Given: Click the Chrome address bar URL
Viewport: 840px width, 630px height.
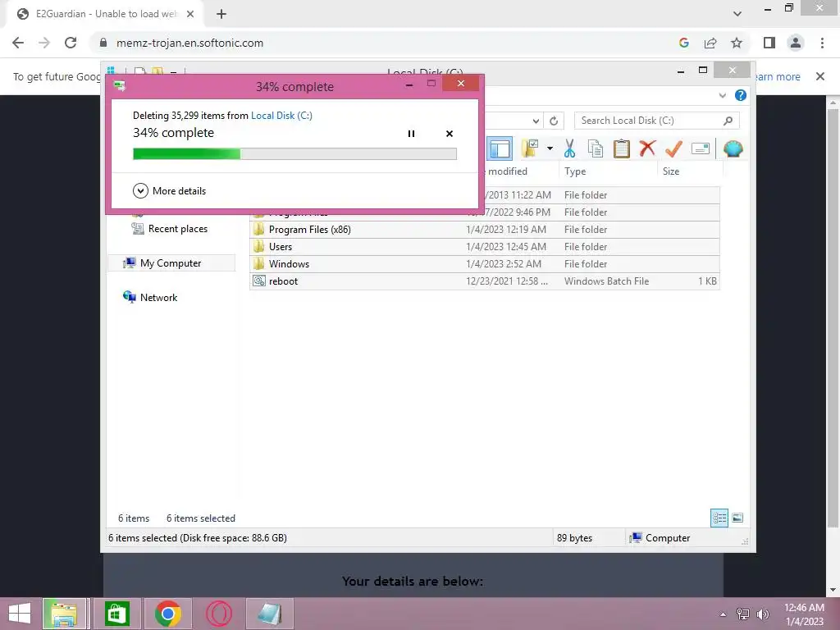Looking at the screenshot, I should coord(189,43).
